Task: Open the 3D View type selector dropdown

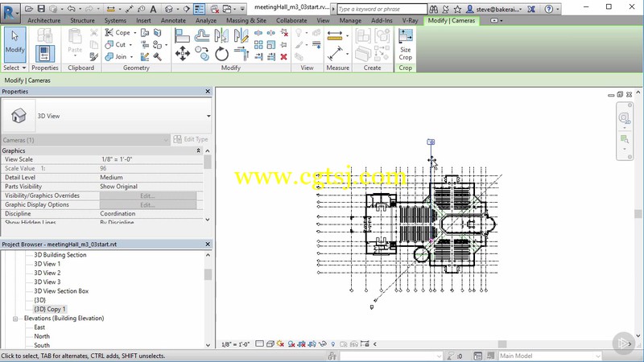Action: 208,116
